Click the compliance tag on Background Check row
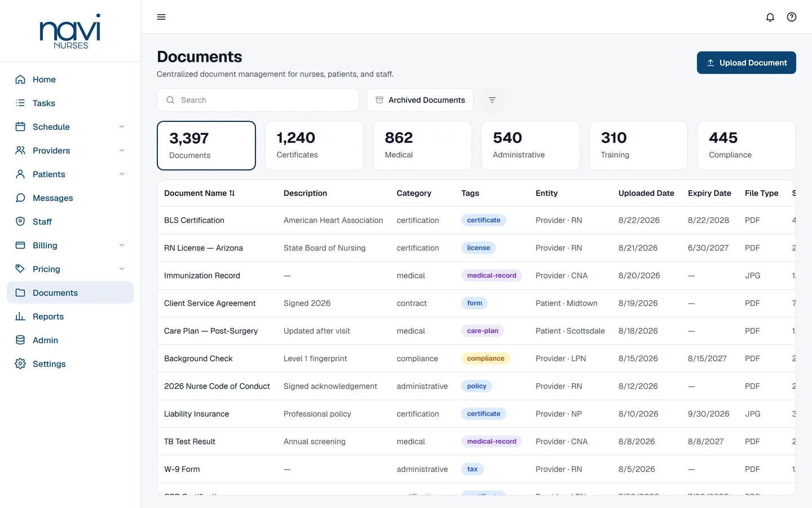The image size is (812, 508). pos(486,358)
